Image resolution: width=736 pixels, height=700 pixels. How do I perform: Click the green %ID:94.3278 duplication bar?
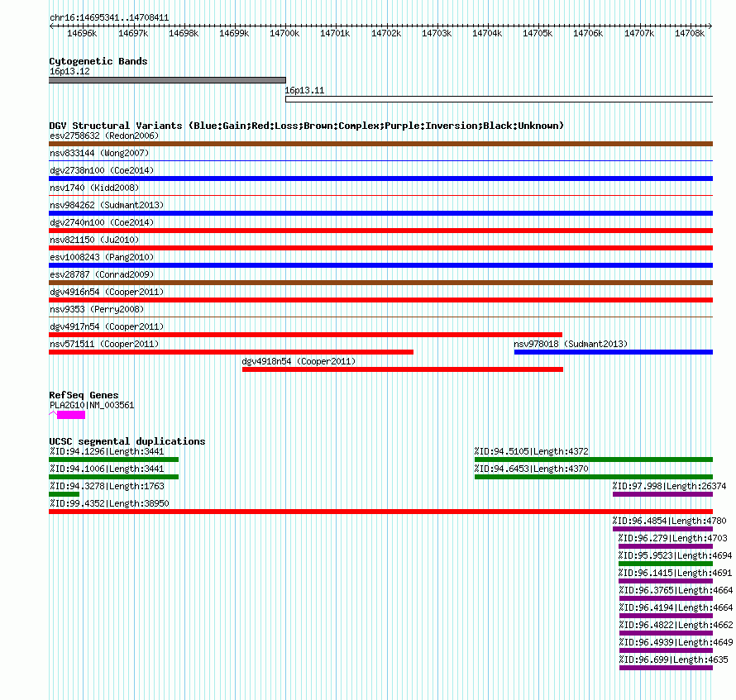(x=64, y=494)
